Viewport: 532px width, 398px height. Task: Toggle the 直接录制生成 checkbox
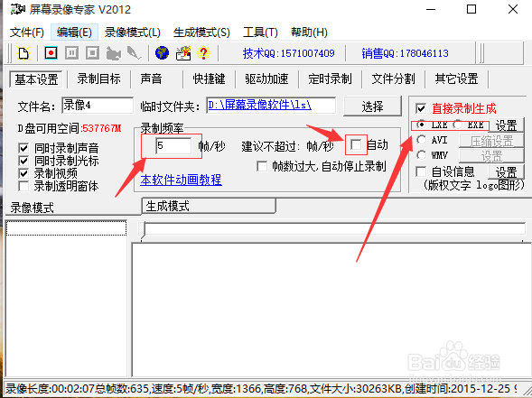tap(421, 108)
